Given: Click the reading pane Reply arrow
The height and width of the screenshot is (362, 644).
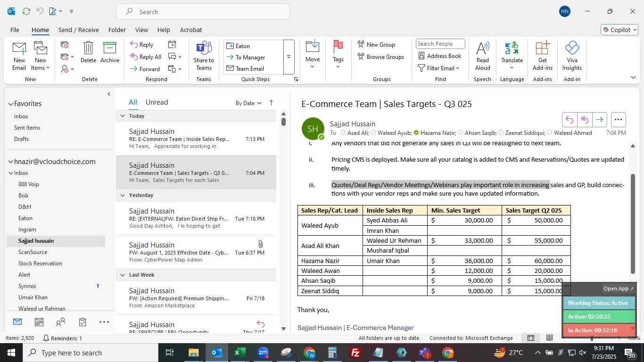Looking at the screenshot, I should tap(570, 120).
